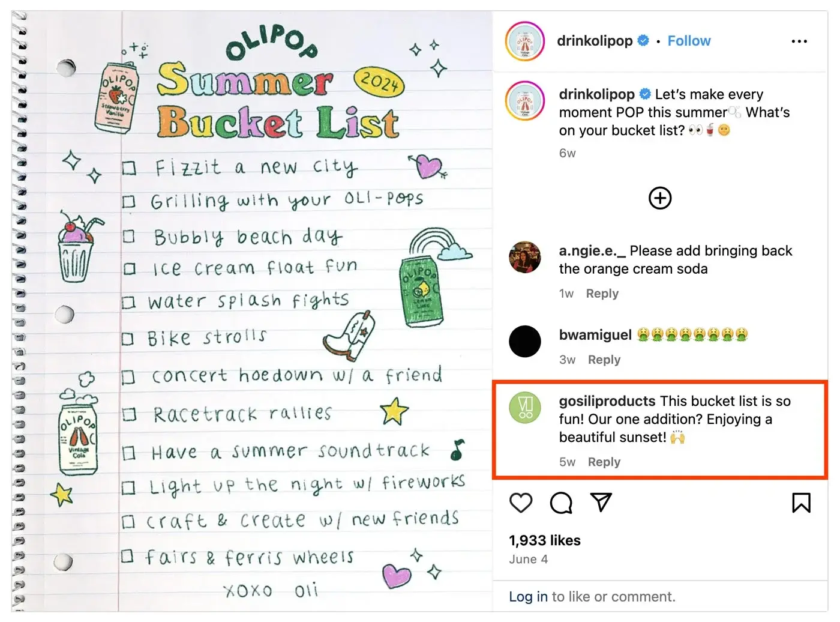Click a.ngie.e._ profile photo

[525, 257]
